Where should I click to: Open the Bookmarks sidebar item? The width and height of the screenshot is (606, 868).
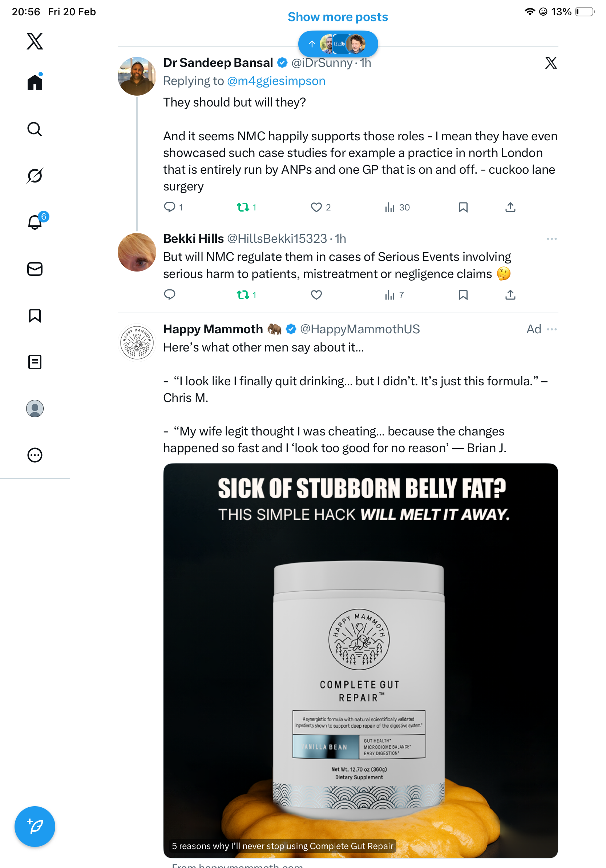(35, 315)
